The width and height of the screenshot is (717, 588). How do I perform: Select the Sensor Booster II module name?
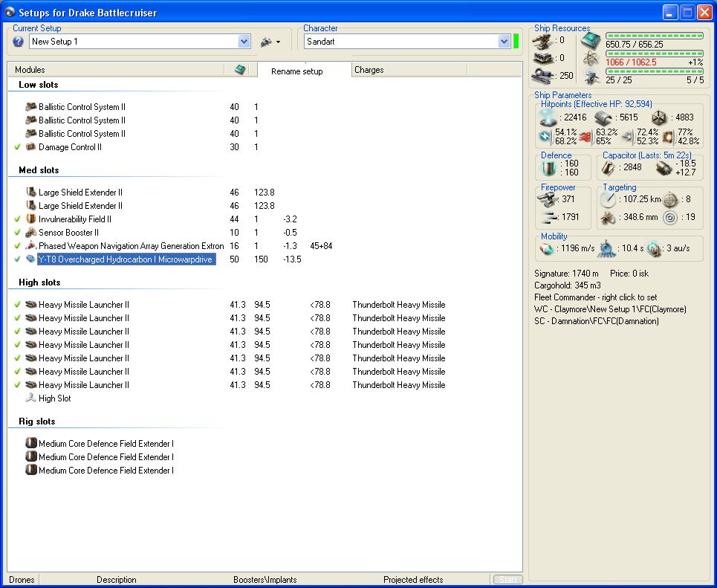[68, 233]
